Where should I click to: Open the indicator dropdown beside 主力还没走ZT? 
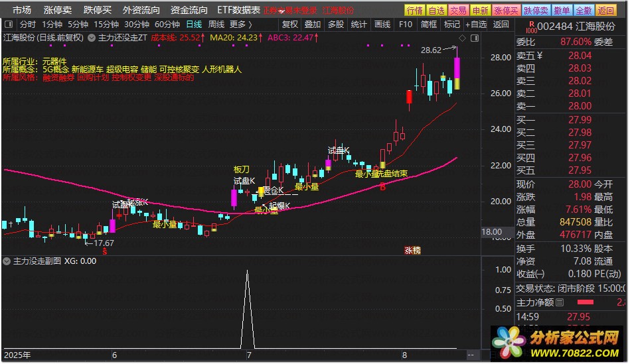coord(92,38)
